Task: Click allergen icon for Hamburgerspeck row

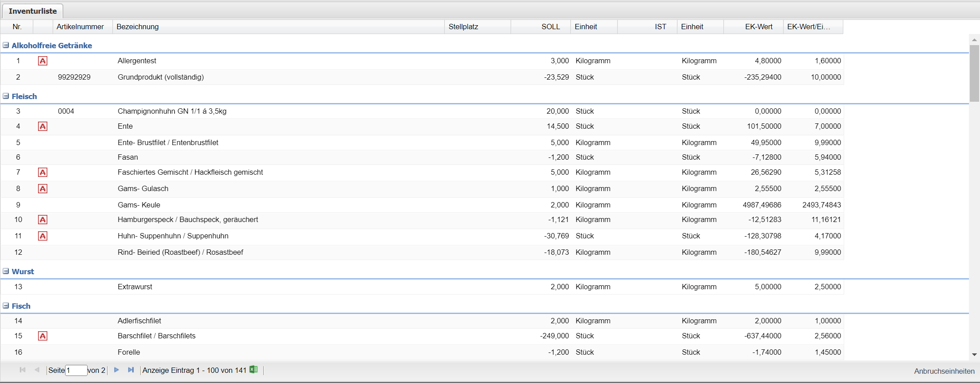Action: [42, 220]
